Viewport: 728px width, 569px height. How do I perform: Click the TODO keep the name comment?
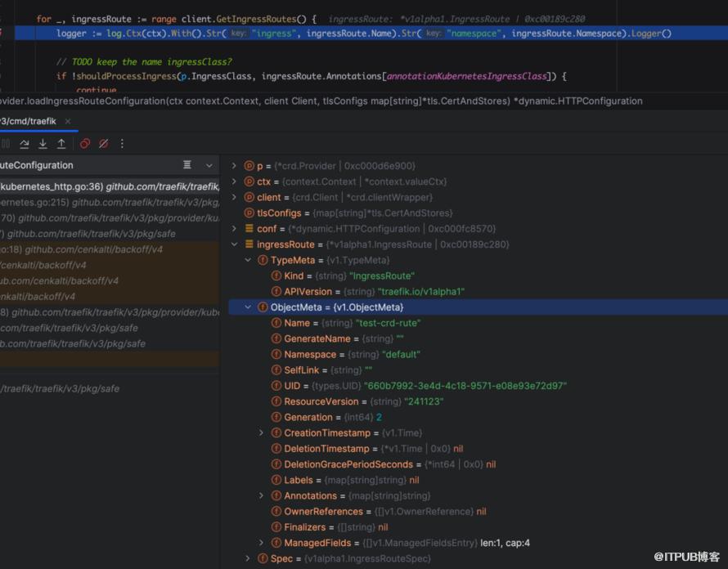pyautogui.click(x=144, y=62)
